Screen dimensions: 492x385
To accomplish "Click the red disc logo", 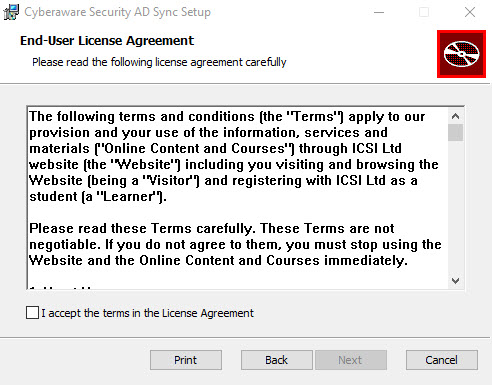I will pyautogui.click(x=461, y=54).
